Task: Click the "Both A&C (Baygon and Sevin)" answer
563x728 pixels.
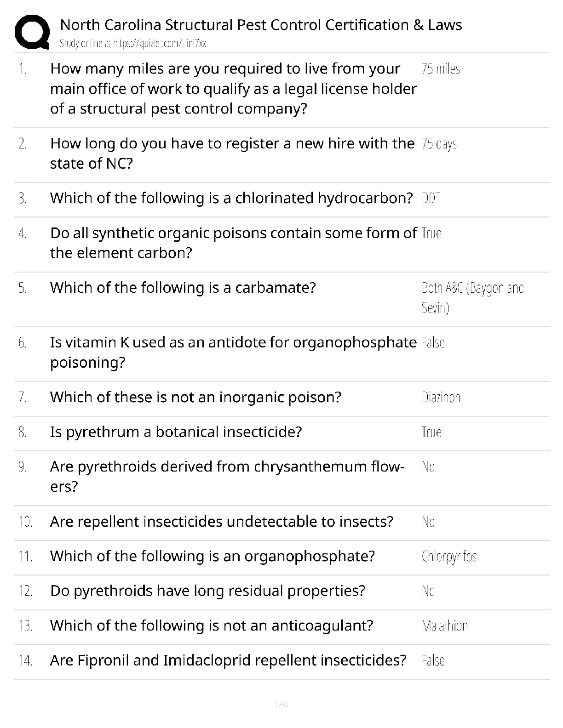Action: pos(472,297)
